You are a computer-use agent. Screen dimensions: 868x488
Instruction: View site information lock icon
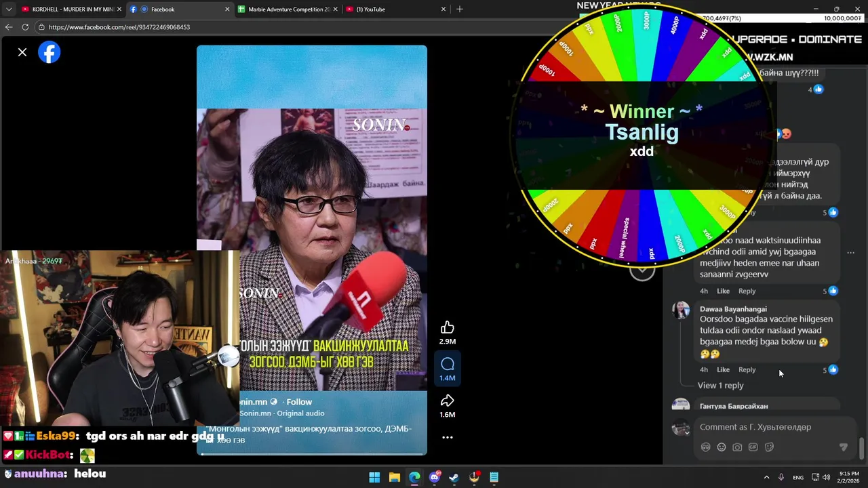click(x=41, y=27)
